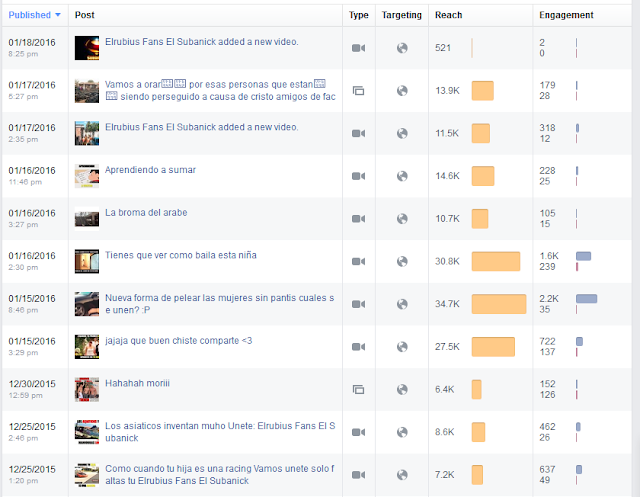Screen dimensions: 640x497
Task: Click the 2.2K engagement blue bar
Action: click(x=587, y=299)
